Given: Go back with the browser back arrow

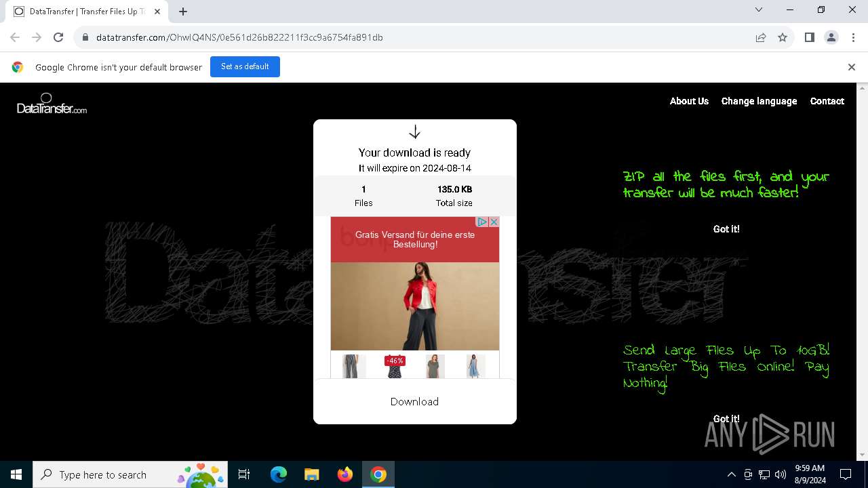Looking at the screenshot, I should 15,37.
